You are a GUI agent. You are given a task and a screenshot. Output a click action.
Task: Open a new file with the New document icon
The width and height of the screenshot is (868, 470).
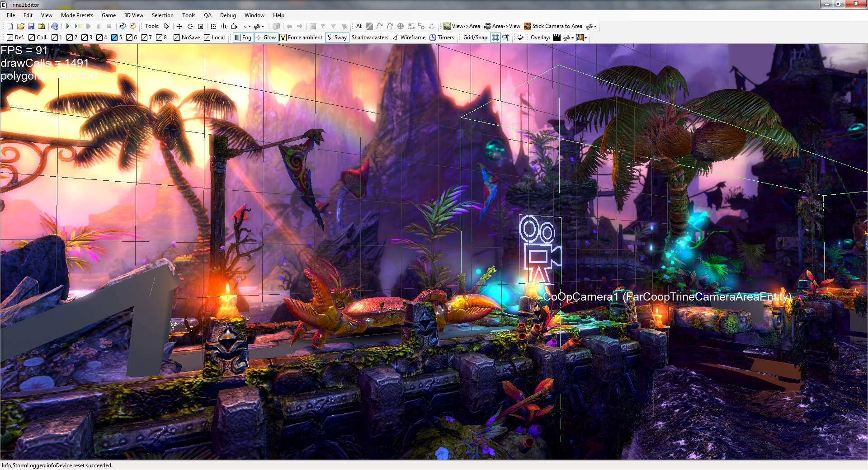9,26
